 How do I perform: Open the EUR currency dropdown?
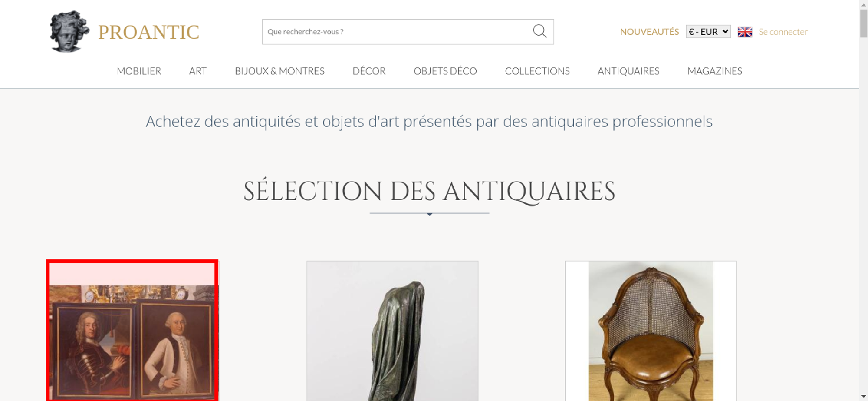click(708, 32)
